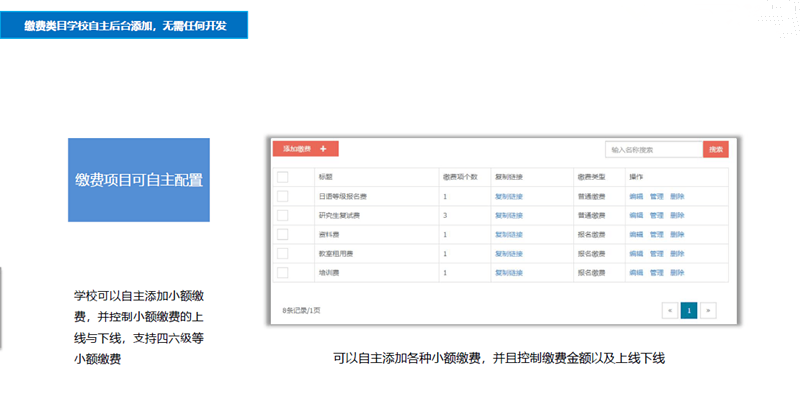Image resolution: width=800 pixels, height=398 pixels.
Task: Click 复制链接 in 研究生复试费 row
Action: tap(509, 215)
